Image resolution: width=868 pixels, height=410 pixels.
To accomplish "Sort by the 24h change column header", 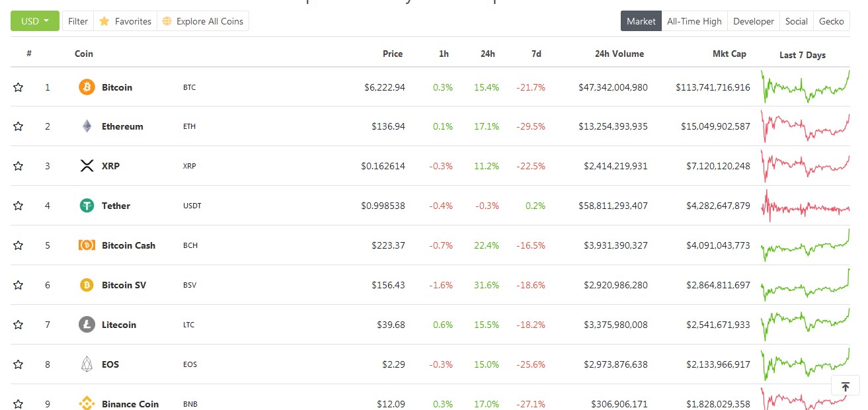I will point(488,54).
